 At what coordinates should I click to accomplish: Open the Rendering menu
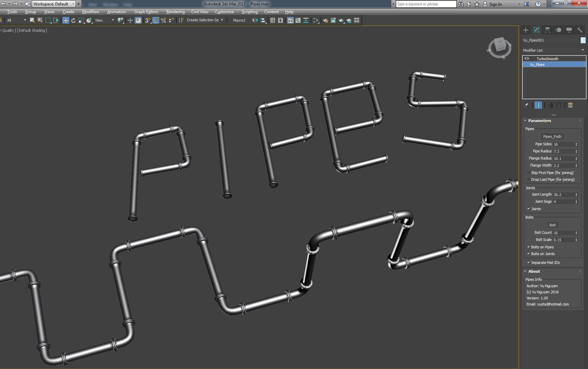175,12
